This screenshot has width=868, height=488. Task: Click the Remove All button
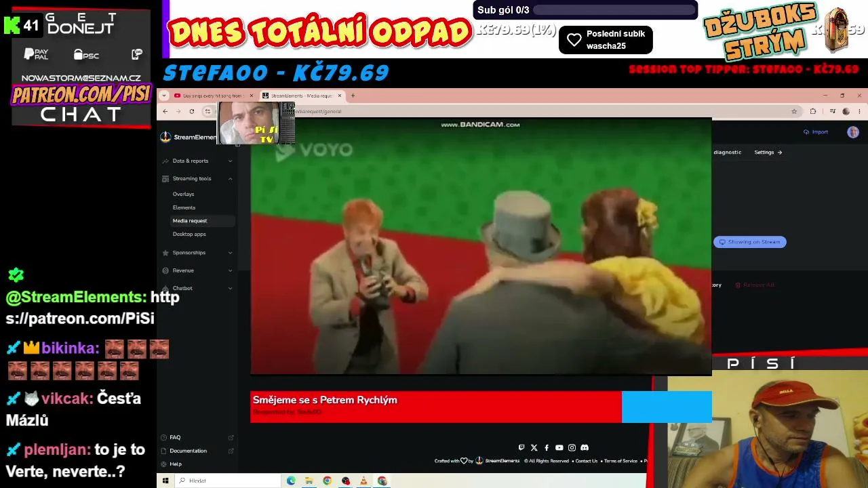coord(755,285)
